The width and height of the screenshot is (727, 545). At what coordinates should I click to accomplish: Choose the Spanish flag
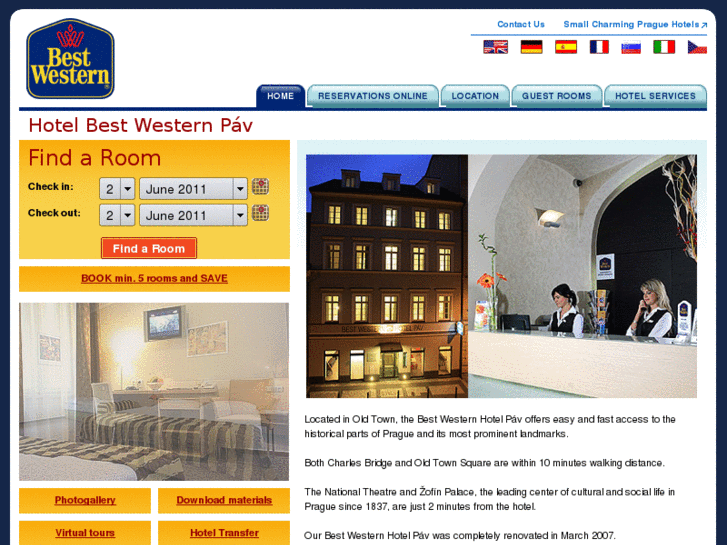click(x=566, y=47)
